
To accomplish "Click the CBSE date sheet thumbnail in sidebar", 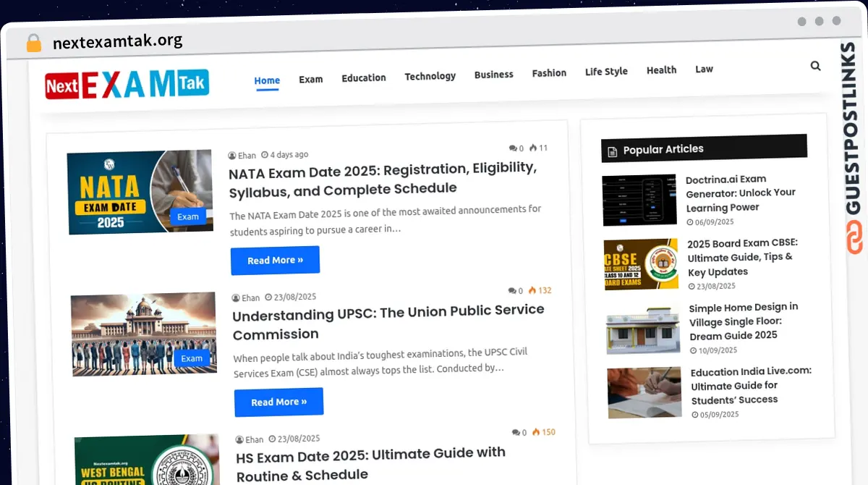I will tap(639, 264).
